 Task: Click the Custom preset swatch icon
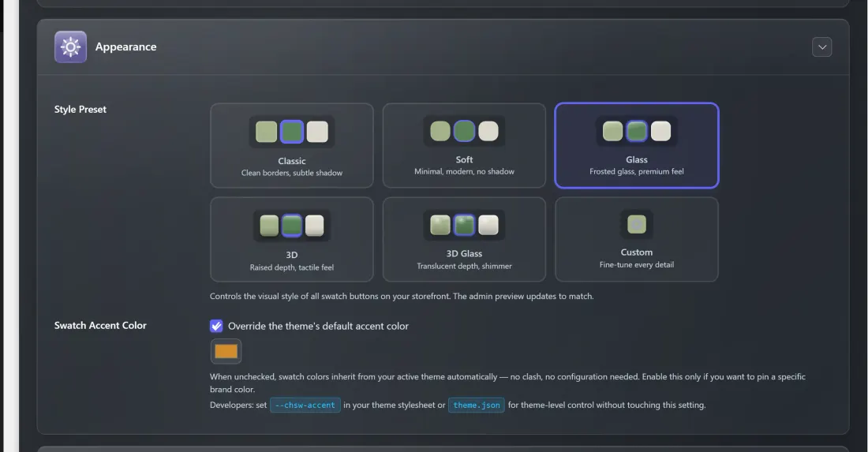[x=637, y=224]
